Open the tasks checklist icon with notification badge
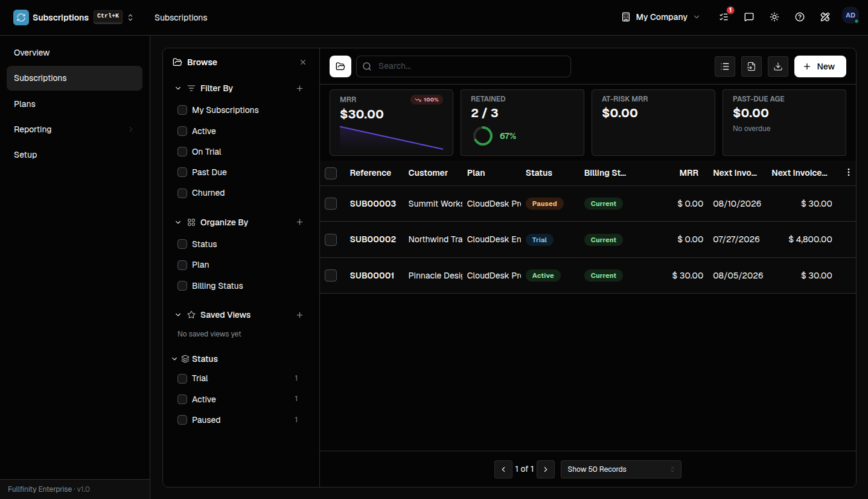Screen dimensions: 868x499 click(724, 17)
